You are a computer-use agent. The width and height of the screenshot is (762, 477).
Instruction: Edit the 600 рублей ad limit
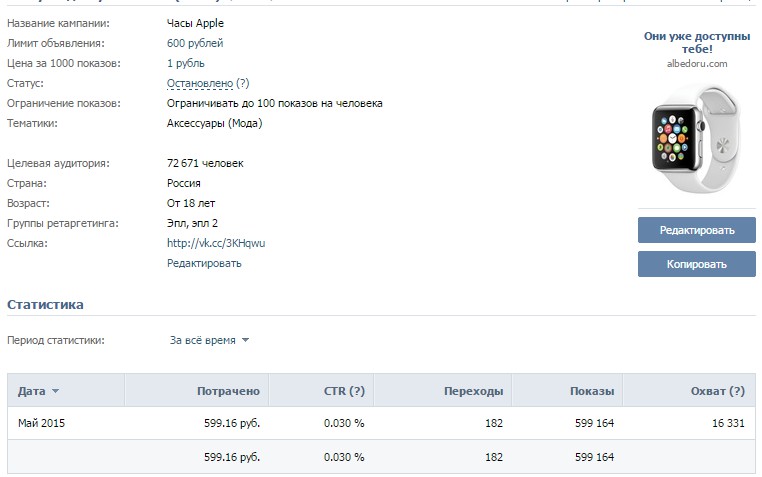(x=195, y=43)
